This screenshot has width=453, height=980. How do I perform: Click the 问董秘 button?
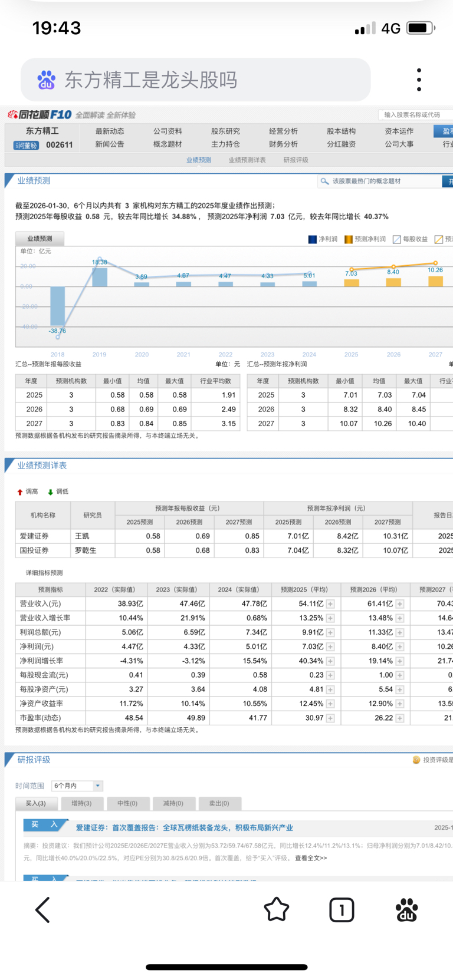pyautogui.click(x=26, y=145)
